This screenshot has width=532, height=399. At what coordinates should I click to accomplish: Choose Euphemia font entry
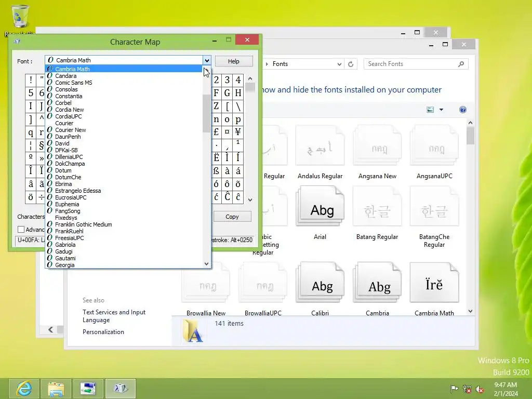[x=124, y=204]
